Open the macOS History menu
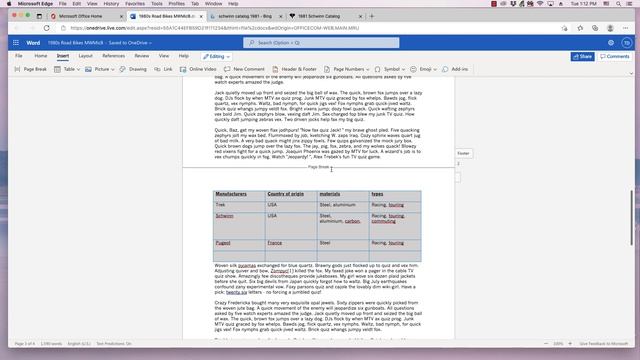640x360 pixels. [111, 4]
